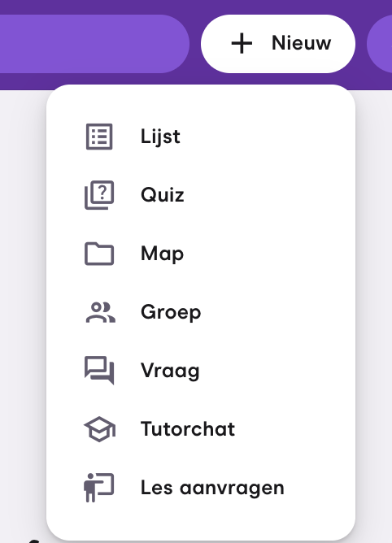
Task: Select Les aanvragen menu entry
Action: [201, 488]
